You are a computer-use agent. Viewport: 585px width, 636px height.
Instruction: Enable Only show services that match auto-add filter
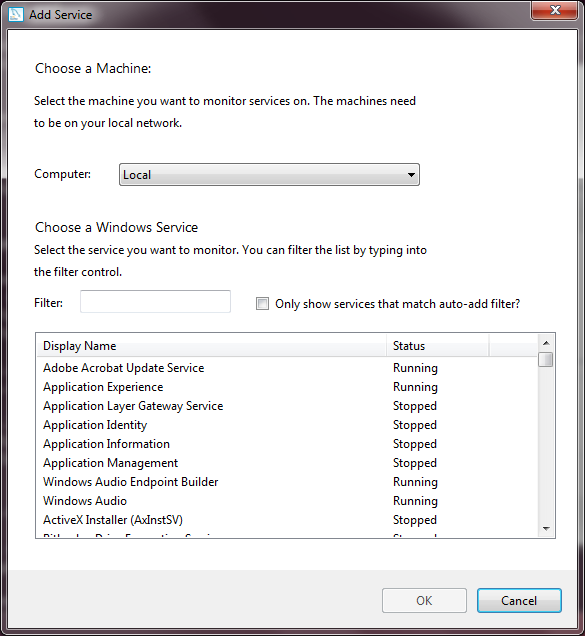click(262, 303)
